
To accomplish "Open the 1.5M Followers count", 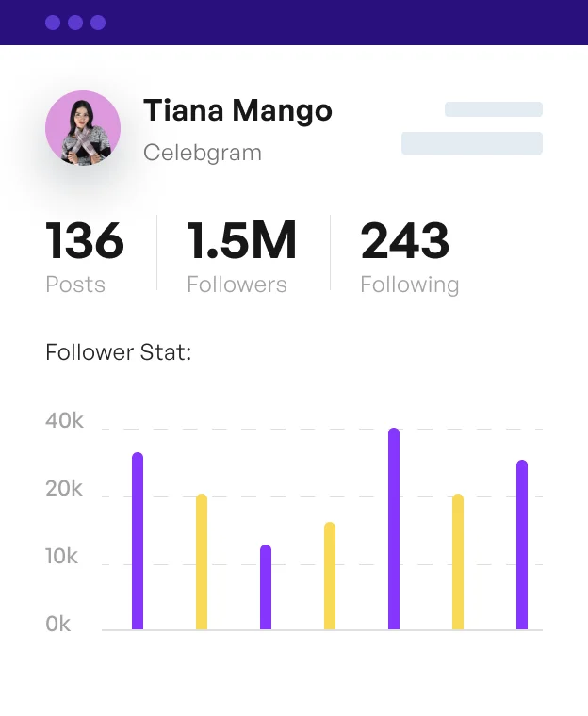I will point(241,254).
